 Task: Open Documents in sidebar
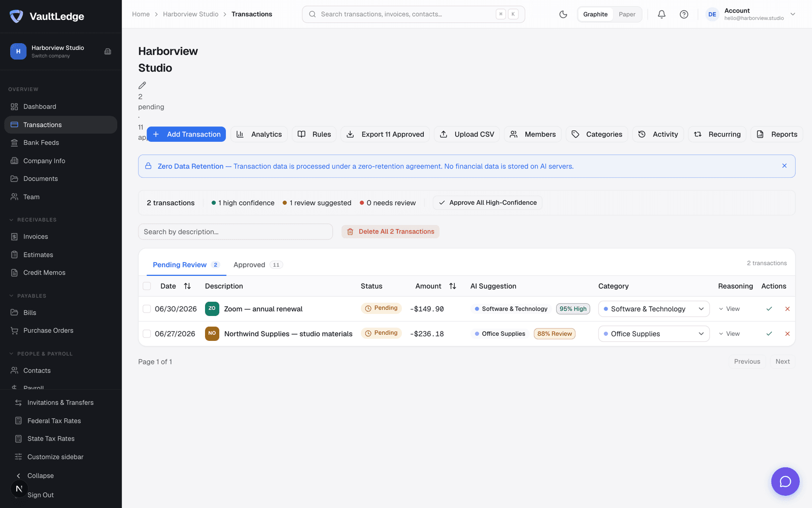(60, 179)
